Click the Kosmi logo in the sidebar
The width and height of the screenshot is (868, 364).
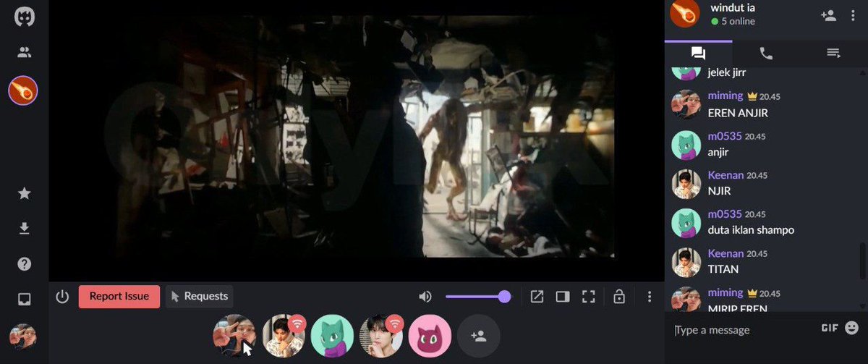tap(24, 18)
